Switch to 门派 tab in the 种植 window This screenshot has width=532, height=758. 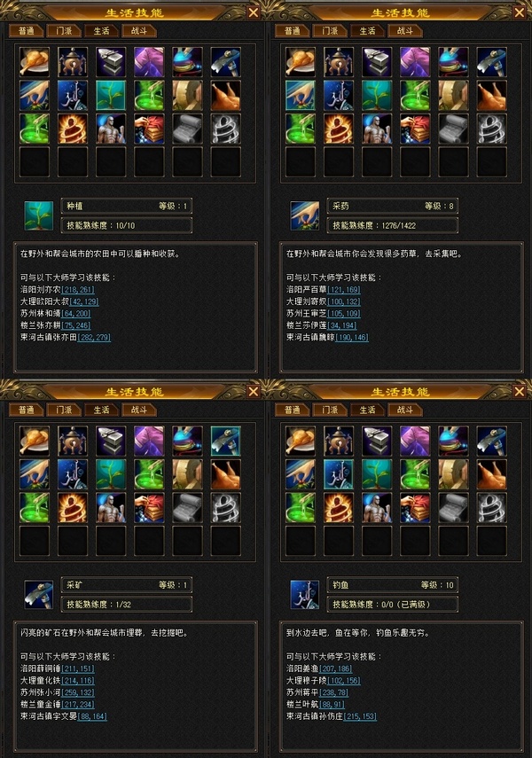(64, 31)
